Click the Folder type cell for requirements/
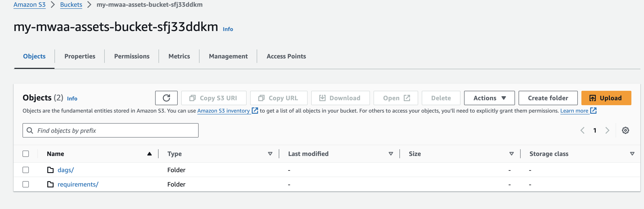 pyautogui.click(x=176, y=184)
